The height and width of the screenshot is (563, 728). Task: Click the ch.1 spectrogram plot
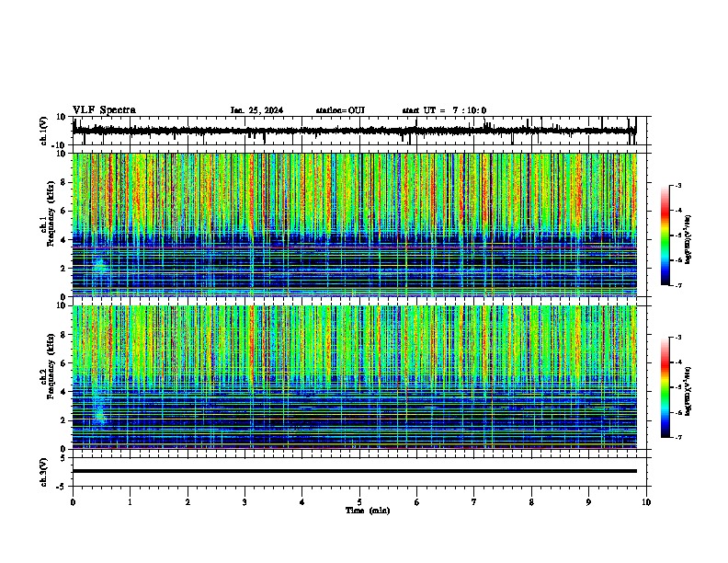[x=354, y=224]
